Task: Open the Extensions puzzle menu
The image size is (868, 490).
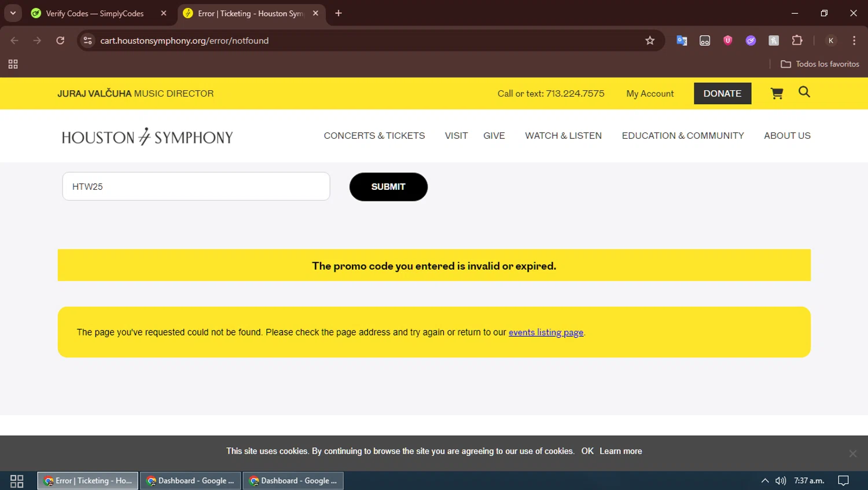Action: tap(797, 40)
